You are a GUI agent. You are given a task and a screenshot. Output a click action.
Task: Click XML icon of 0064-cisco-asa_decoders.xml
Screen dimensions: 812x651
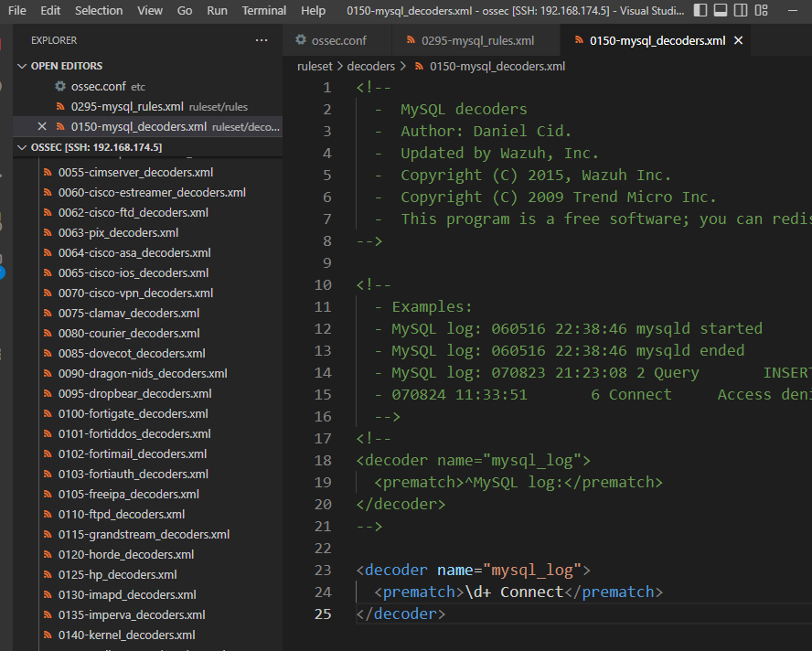48,252
